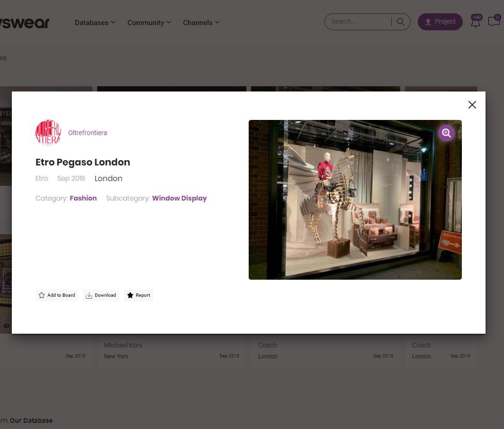Click the magnifier zoom icon on photo

coord(446,133)
